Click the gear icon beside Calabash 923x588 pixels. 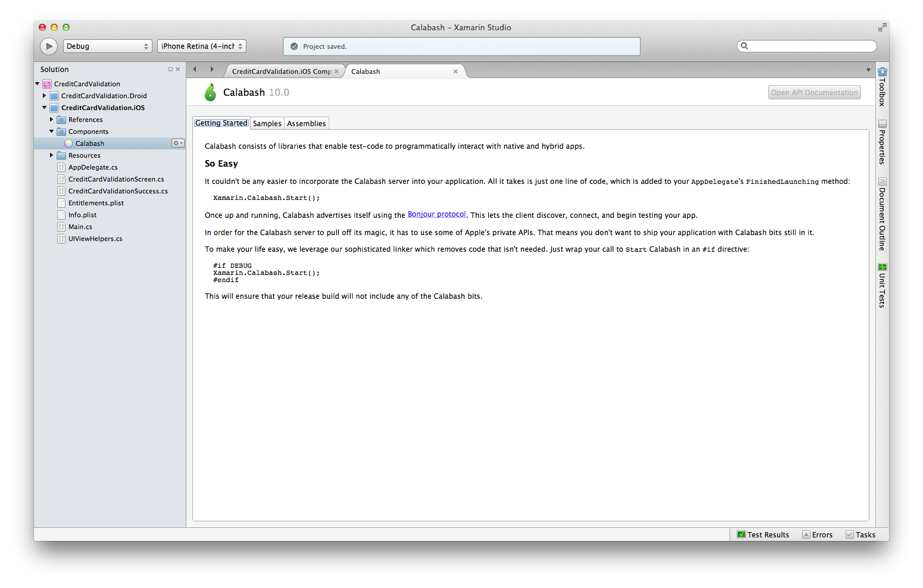(177, 143)
